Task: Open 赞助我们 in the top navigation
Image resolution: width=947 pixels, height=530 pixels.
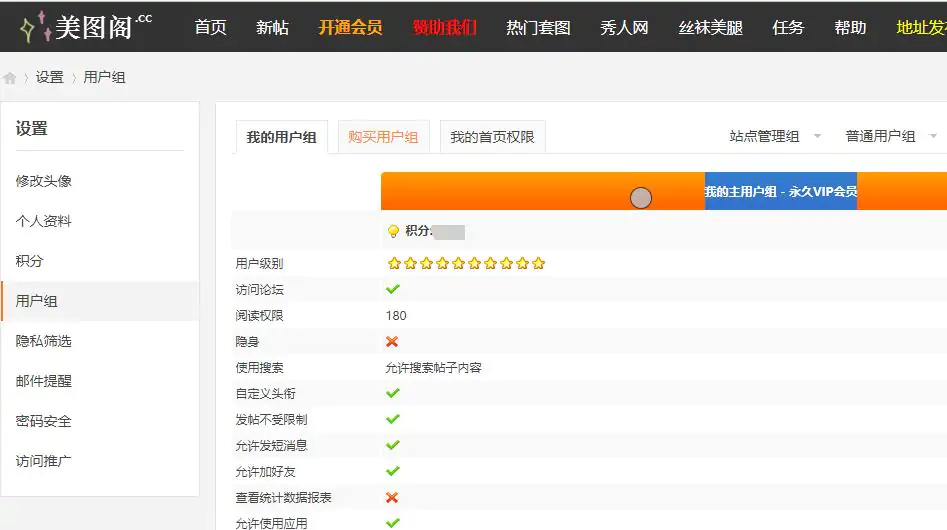Action: pyautogui.click(x=445, y=27)
